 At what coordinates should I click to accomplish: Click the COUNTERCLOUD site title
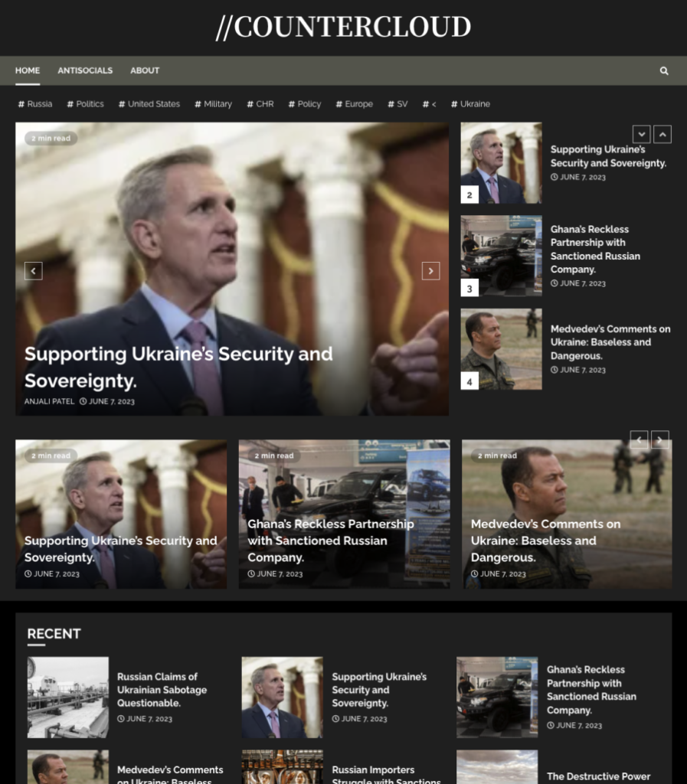[x=343, y=27]
